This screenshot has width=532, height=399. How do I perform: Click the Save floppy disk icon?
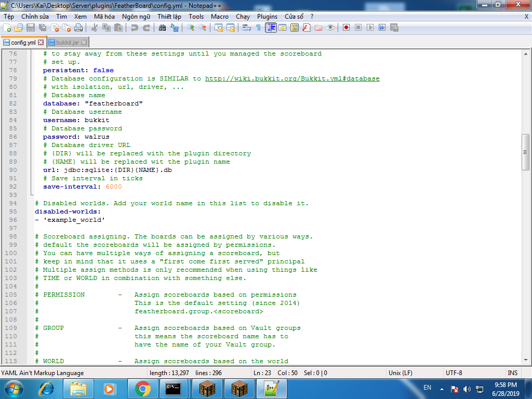(31, 28)
